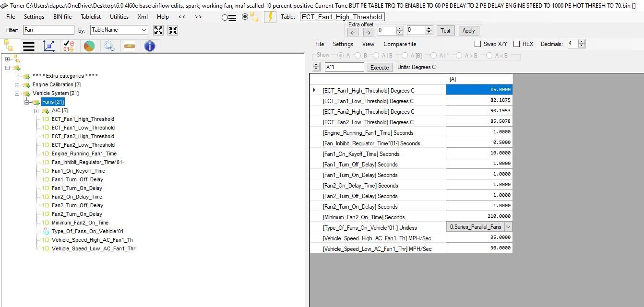The width and height of the screenshot is (644, 307).
Task: Click the yellow lightning bolt icon
Action: tap(270, 17)
